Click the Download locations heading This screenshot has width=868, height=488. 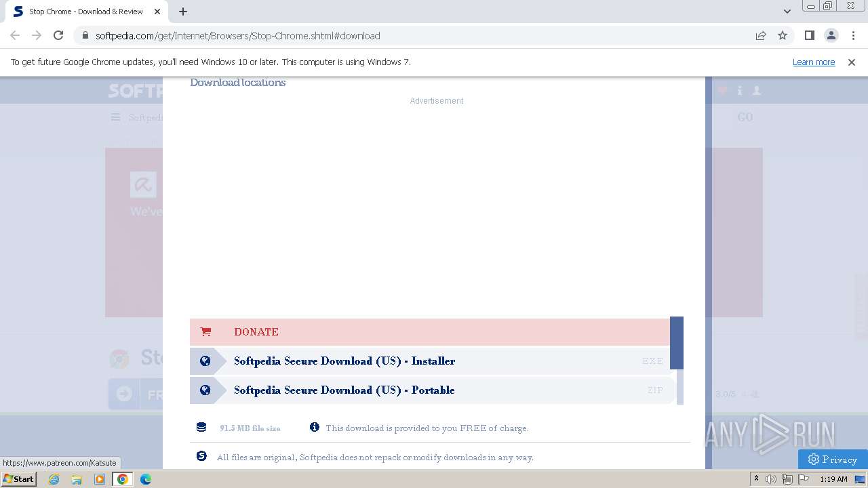click(x=237, y=82)
